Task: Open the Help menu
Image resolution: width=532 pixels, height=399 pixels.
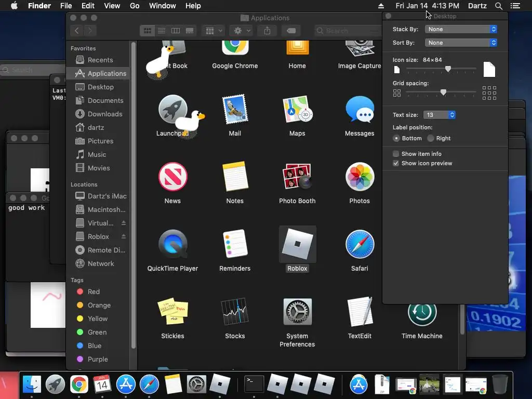Action: [193, 6]
